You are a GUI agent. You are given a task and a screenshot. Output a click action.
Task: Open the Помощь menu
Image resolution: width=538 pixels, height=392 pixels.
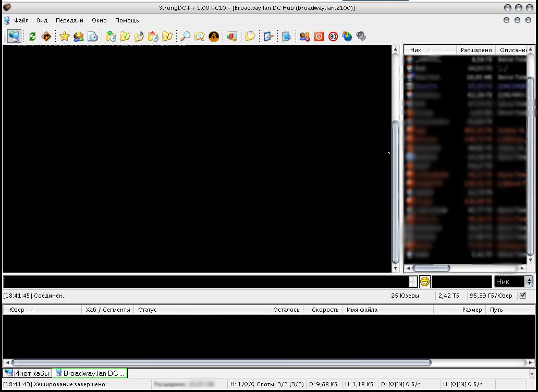click(x=127, y=20)
